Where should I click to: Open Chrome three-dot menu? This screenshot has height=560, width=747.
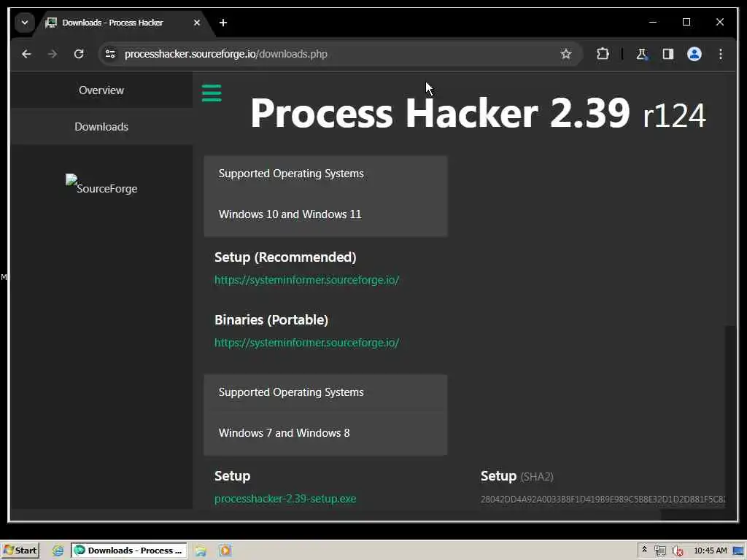click(x=720, y=54)
